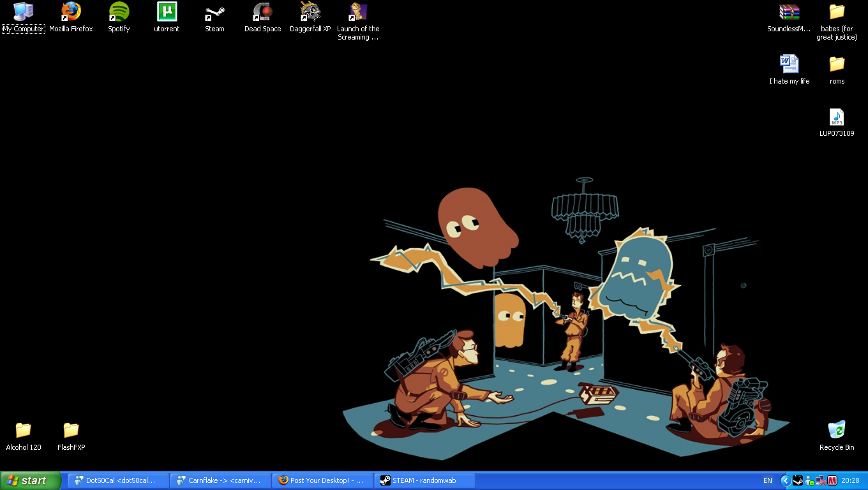The width and height of the screenshot is (868, 490).
Task: Select the Launch of the Screaming shortcut
Action: pos(358,12)
